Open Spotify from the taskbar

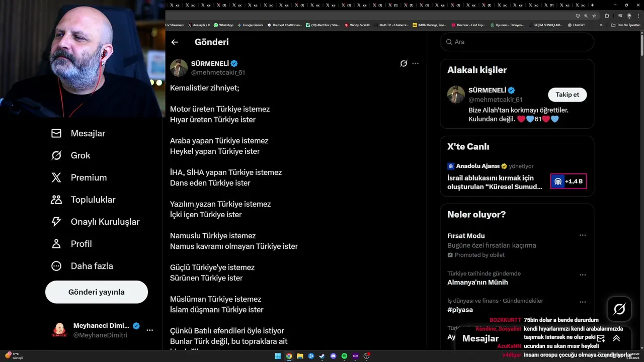click(344, 356)
